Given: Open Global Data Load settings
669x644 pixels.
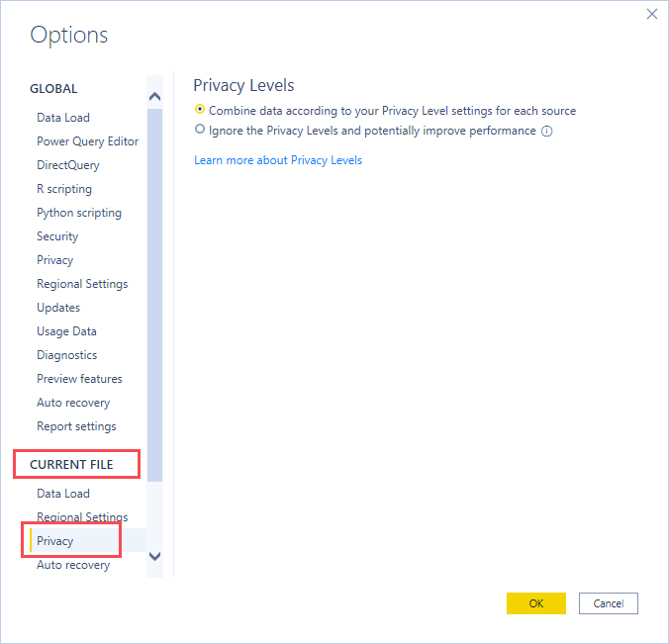Looking at the screenshot, I should pyautogui.click(x=63, y=118).
